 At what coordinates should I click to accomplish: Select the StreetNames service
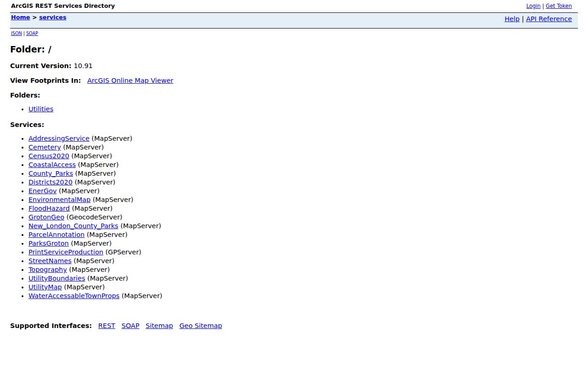(x=50, y=261)
